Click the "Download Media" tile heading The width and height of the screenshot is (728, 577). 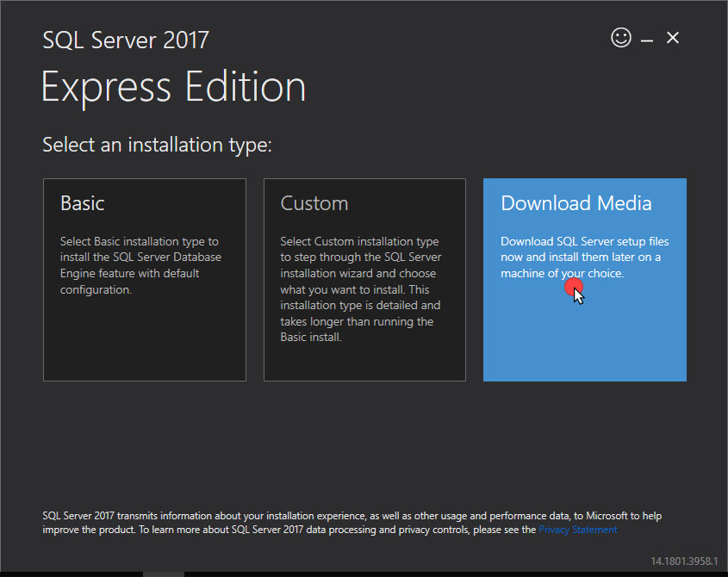point(576,203)
